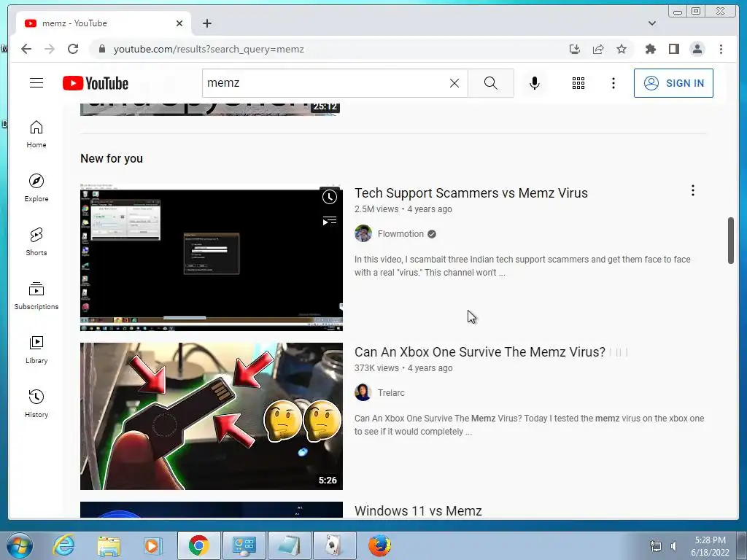Open the YouTube hamburger guide menu
This screenshot has height=560, width=747.
click(x=36, y=83)
